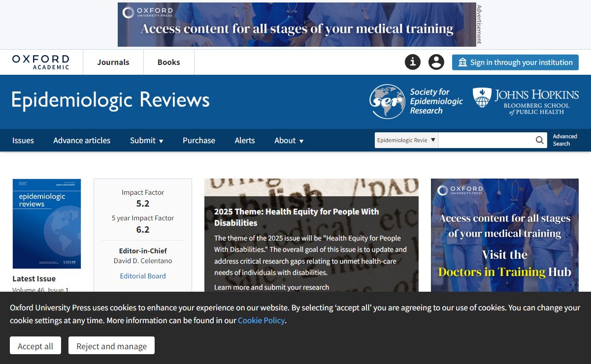This screenshot has width=591, height=364.
Task: Click the information icon in header
Action: click(x=413, y=62)
